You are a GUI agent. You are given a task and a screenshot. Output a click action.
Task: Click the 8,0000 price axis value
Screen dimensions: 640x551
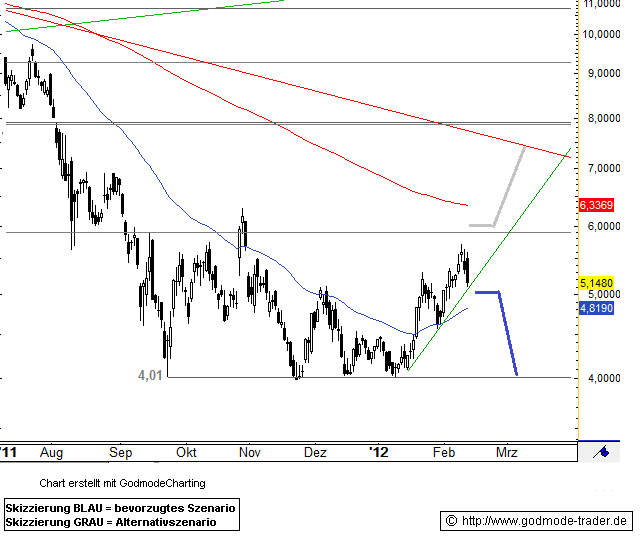click(x=604, y=118)
